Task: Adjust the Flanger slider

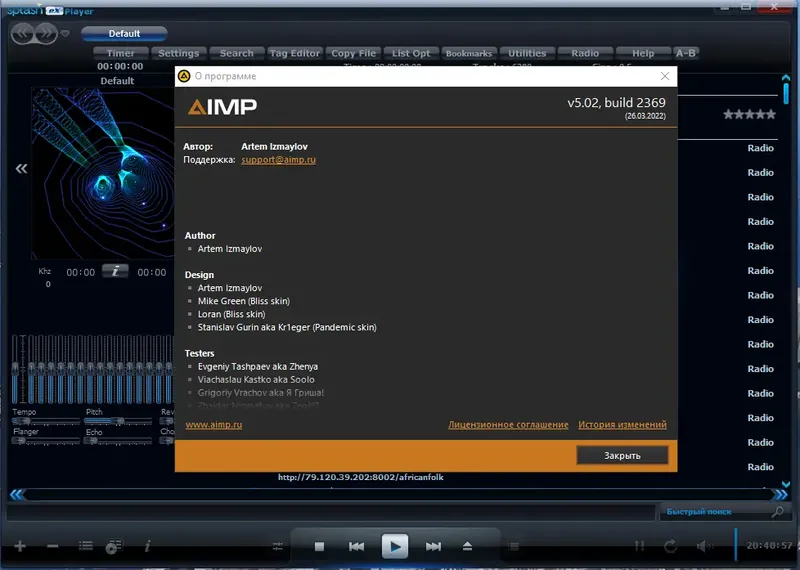Action: coord(46,441)
